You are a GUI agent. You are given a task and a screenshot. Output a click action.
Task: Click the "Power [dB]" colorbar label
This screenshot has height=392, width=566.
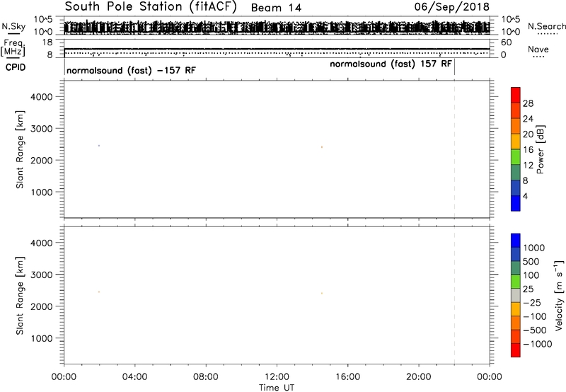click(541, 149)
